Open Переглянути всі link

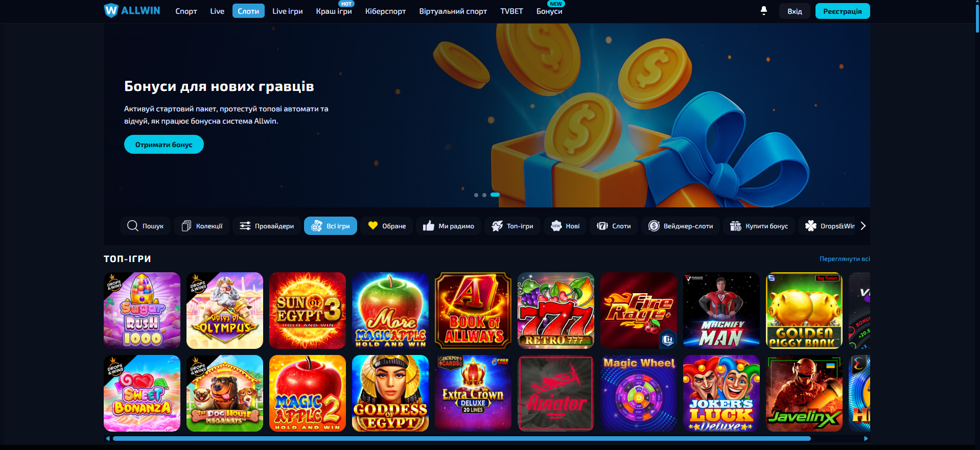[x=845, y=259]
